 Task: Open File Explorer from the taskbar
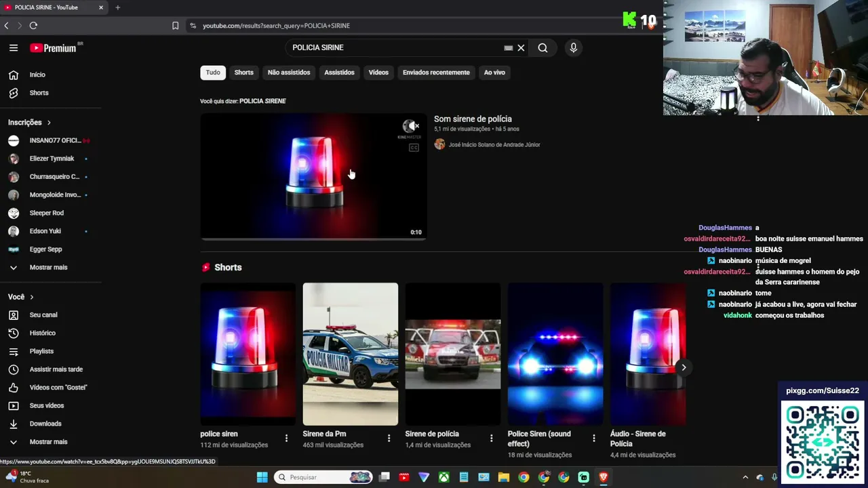click(x=503, y=477)
